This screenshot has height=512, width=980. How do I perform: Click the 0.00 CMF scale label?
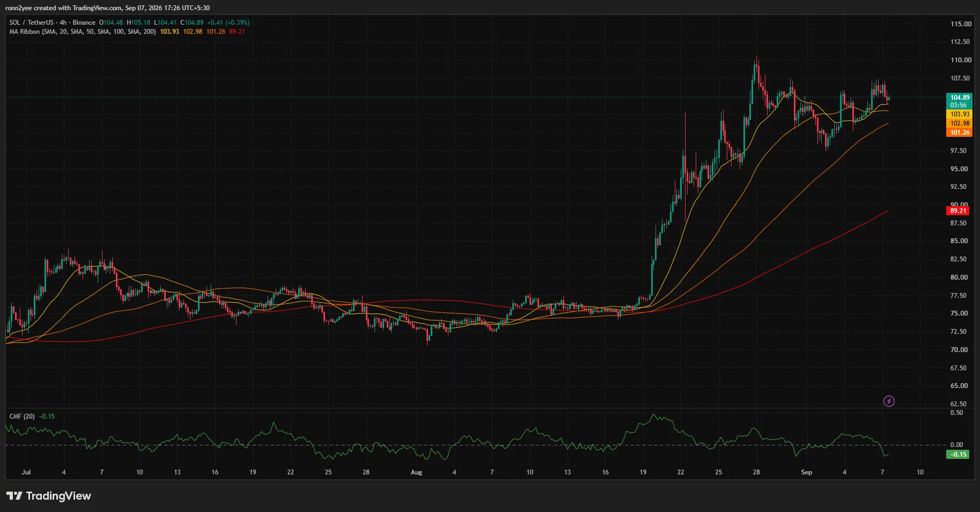(x=956, y=445)
